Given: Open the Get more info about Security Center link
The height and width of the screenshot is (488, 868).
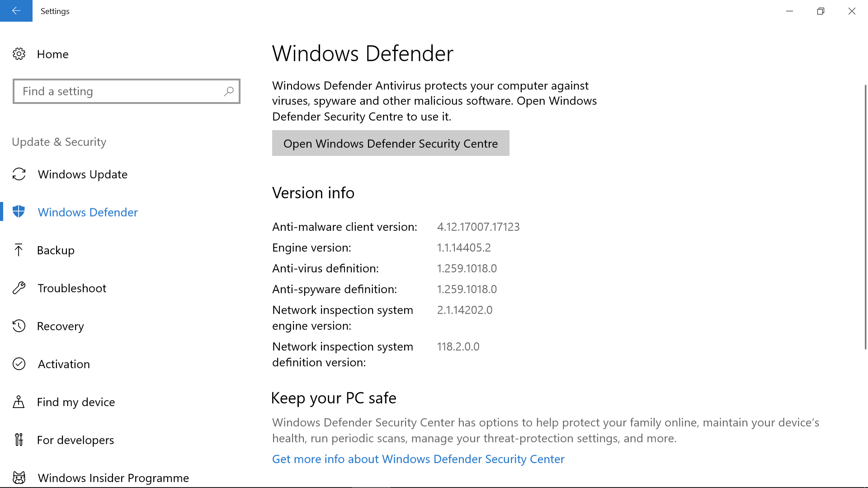Looking at the screenshot, I should pos(418,459).
